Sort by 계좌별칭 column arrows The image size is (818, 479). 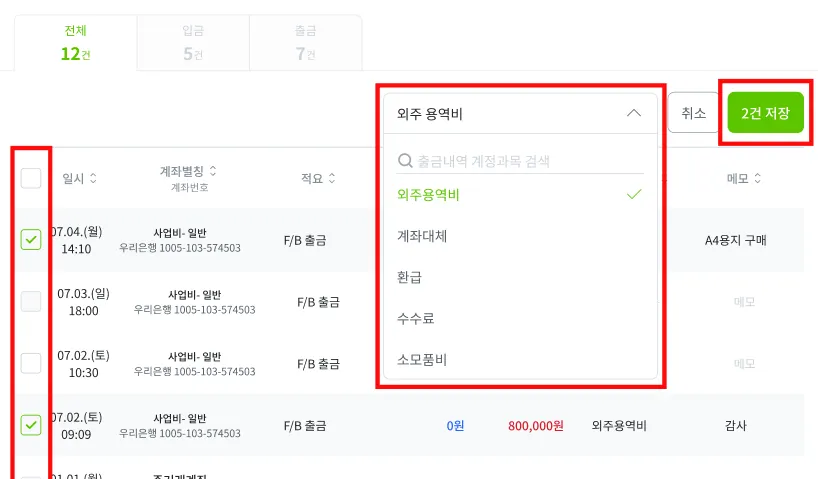213,171
